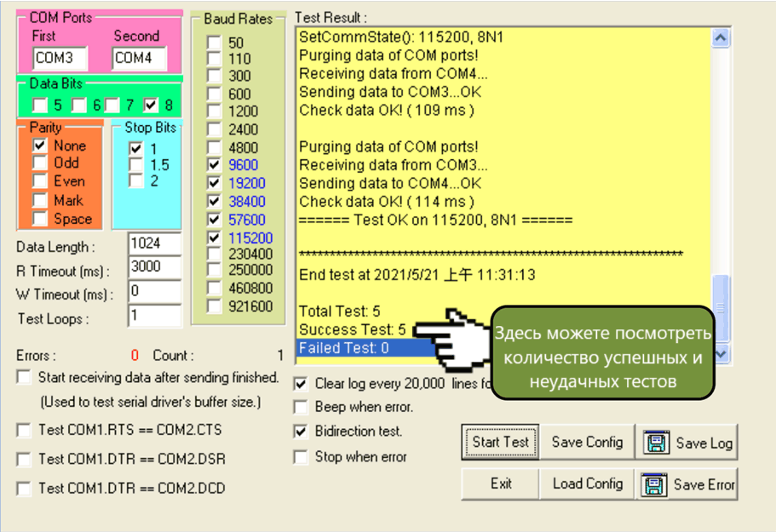
Task: Click the Save Log floppy disk icon
Action: tap(656, 443)
